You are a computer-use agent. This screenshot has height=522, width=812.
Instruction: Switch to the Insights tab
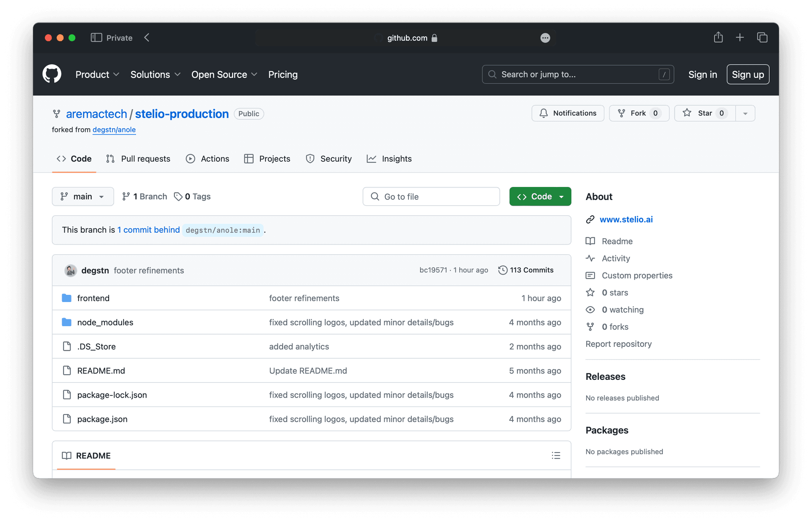click(389, 159)
